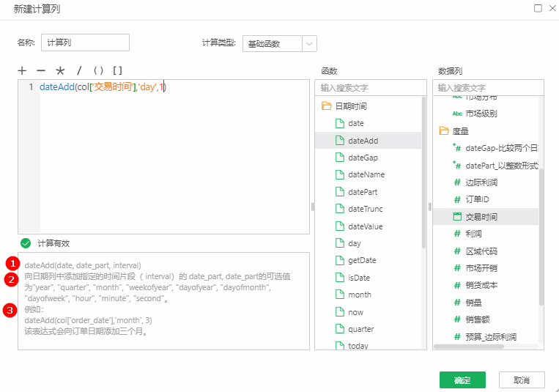This screenshot has width=559, height=392.
Task: Click the data column list scrollbar
Action: 541,234
